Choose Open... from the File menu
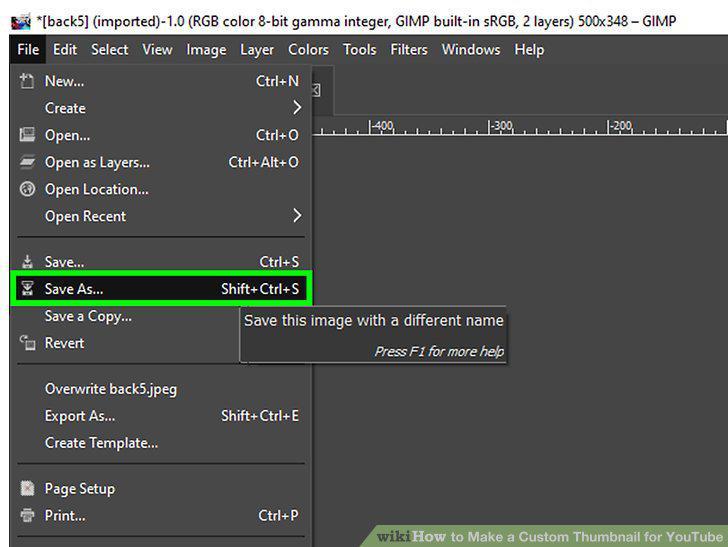The width and height of the screenshot is (728, 547). [161, 135]
